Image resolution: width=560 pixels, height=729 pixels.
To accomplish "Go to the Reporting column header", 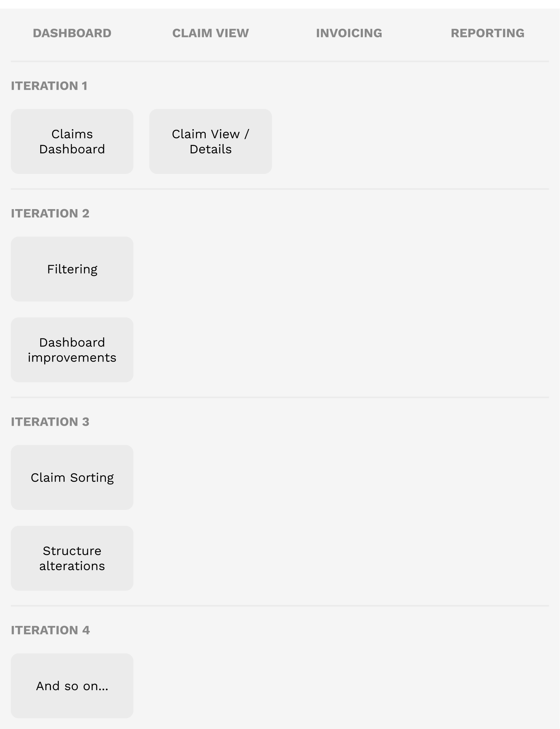I will click(x=487, y=33).
